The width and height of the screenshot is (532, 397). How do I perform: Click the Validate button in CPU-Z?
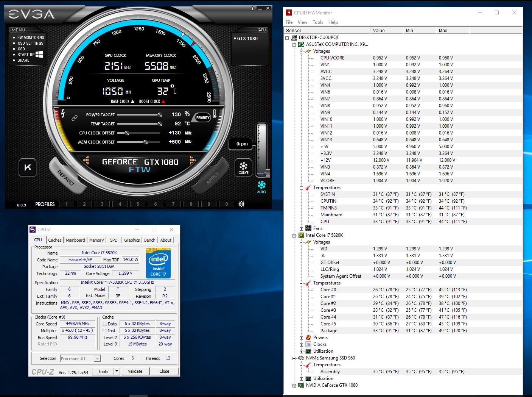pos(135,371)
